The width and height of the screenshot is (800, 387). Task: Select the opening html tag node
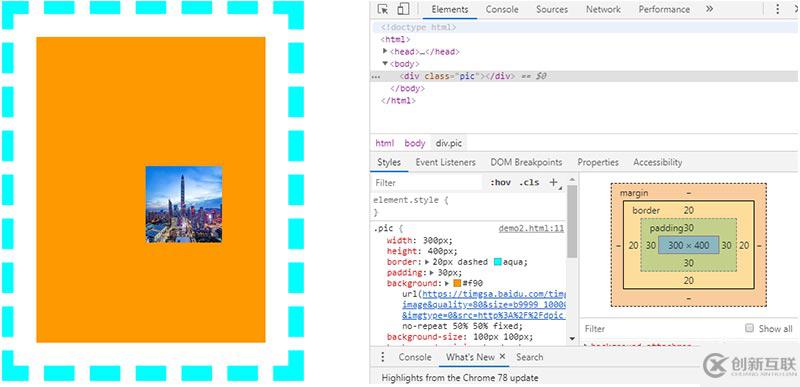[x=395, y=39]
